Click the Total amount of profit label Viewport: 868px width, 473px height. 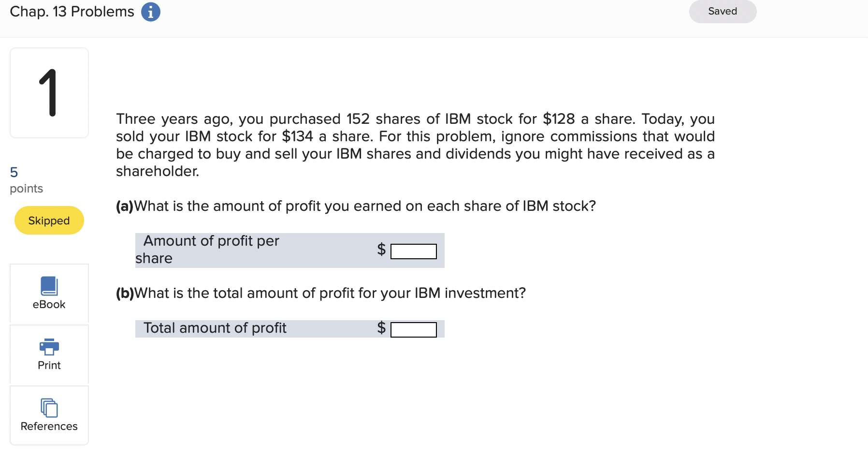click(x=215, y=328)
